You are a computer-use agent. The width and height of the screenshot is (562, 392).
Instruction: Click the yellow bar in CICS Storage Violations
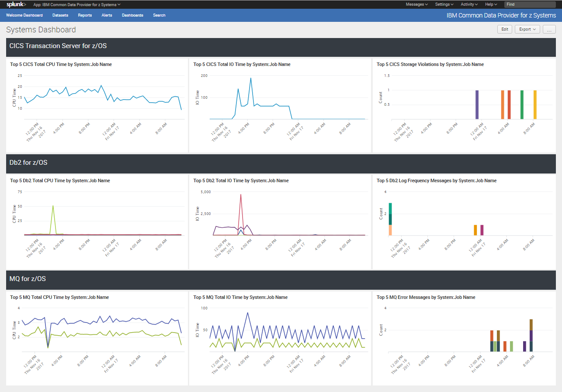535,104
